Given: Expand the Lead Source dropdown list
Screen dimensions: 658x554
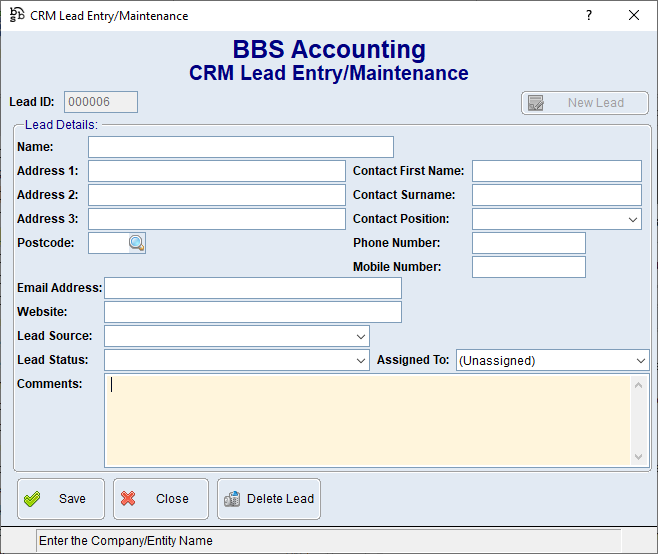Looking at the screenshot, I should pyautogui.click(x=360, y=336).
